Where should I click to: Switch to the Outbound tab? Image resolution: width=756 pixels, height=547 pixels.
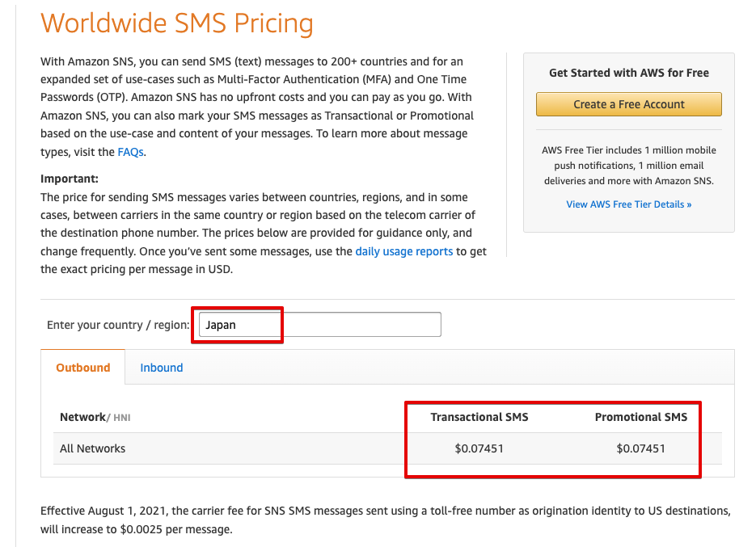point(82,368)
